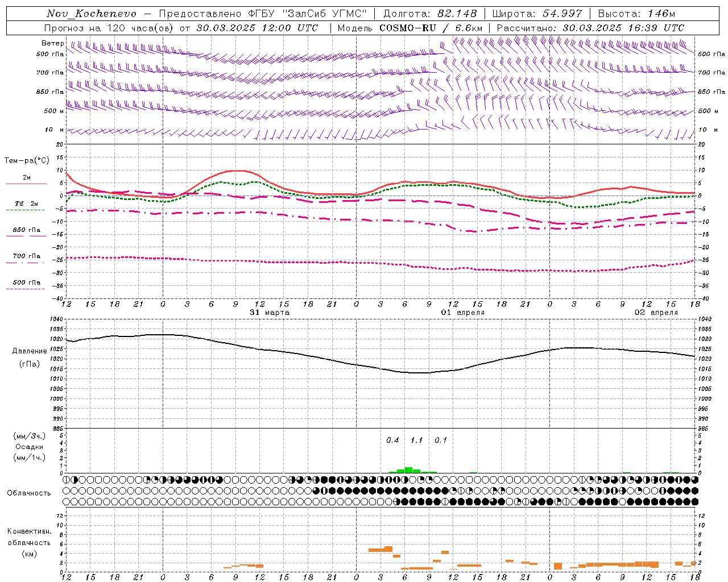This screenshot has height=582, width=728.
Task: Click the 'Предоставлено ФГБУ ЗапСиб УГМС' text
Action: coord(263,14)
